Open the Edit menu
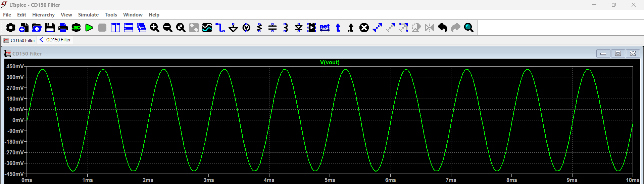Screen dimensions: 644x184 pyautogui.click(x=21, y=15)
